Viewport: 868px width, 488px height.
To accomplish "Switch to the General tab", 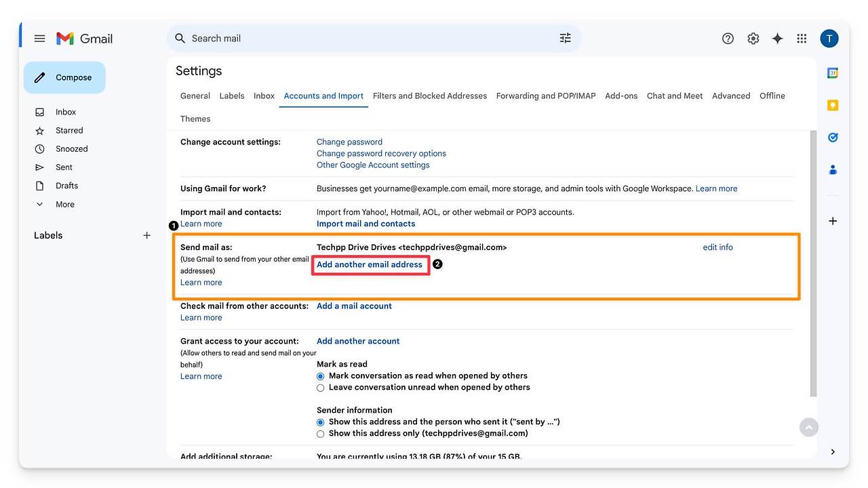I will coord(195,96).
